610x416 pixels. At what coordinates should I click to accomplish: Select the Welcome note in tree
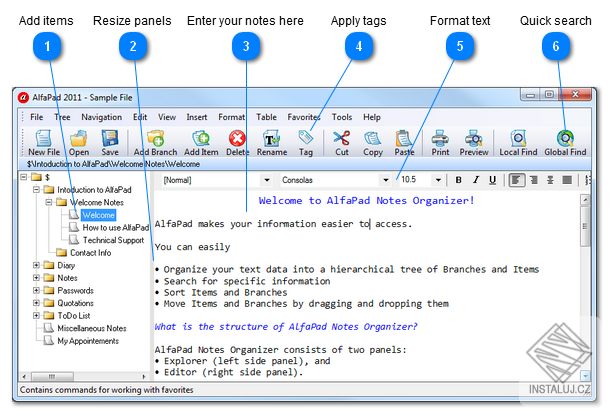click(98, 215)
